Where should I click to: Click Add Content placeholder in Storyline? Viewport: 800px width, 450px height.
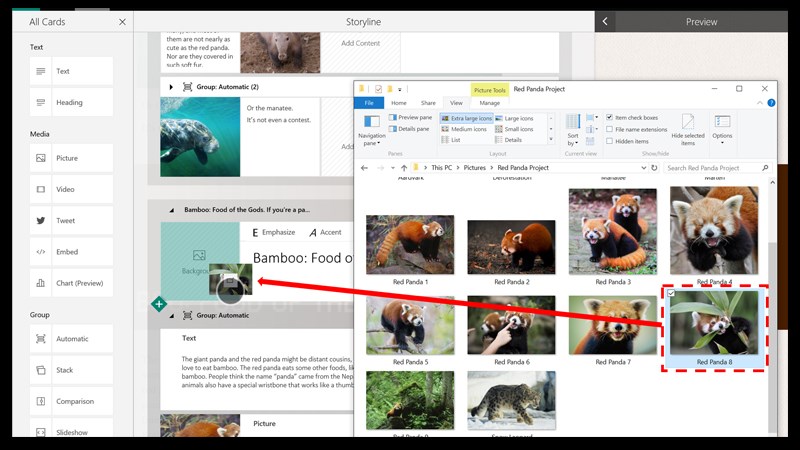pyautogui.click(x=360, y=43)
